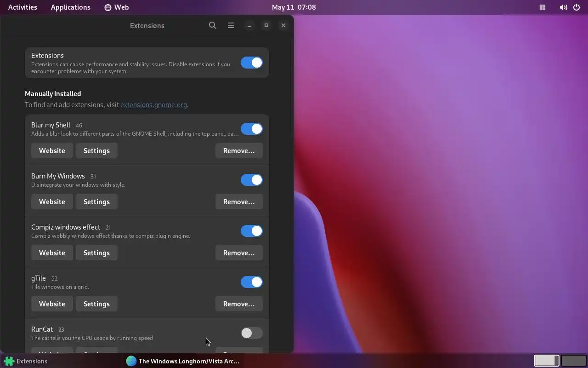Toggle the gTile extension switch

[252, 282]
